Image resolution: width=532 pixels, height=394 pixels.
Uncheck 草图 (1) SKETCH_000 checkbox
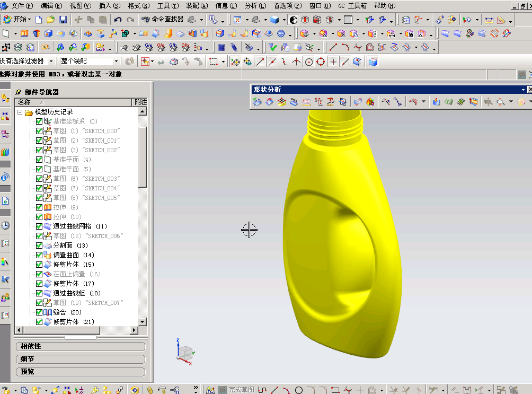[39, 131]
